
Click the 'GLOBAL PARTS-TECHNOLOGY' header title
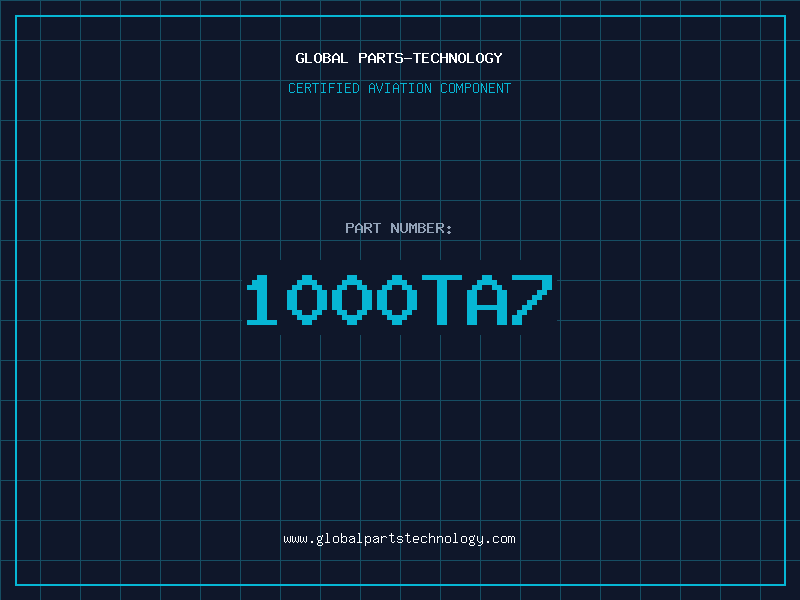click(399, 58)
